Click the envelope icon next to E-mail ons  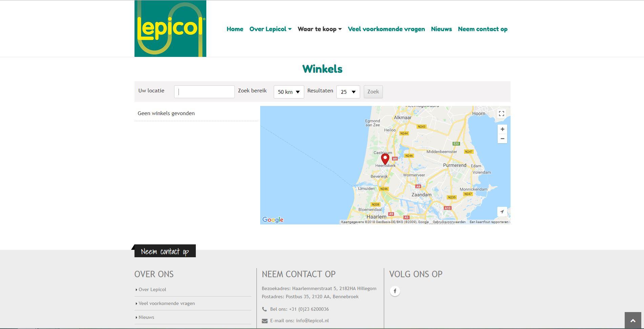coord(265,321)
